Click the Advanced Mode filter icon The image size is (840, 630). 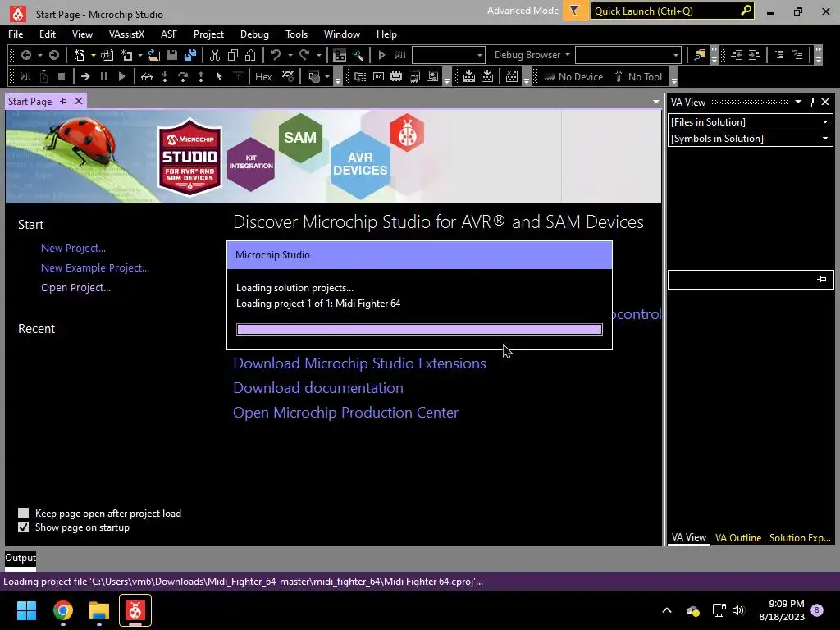(575, 11)
